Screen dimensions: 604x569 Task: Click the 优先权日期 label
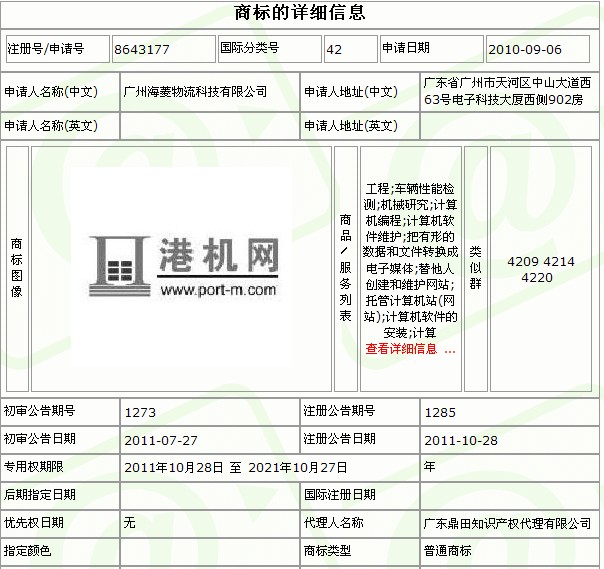(x=34, y=523)
